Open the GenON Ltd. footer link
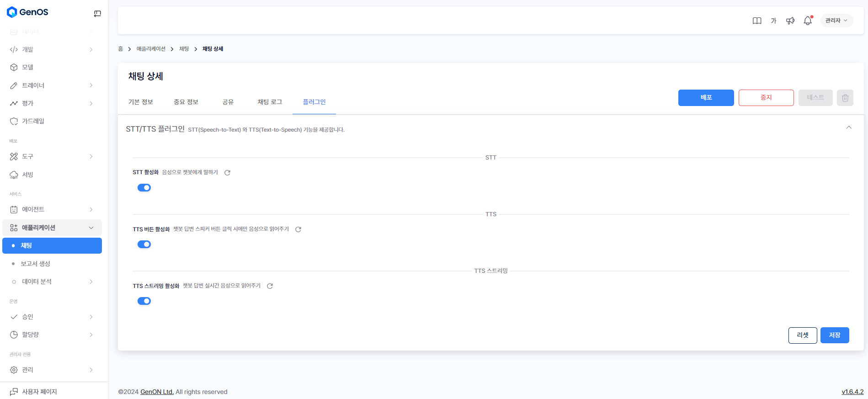 (157, 392)
